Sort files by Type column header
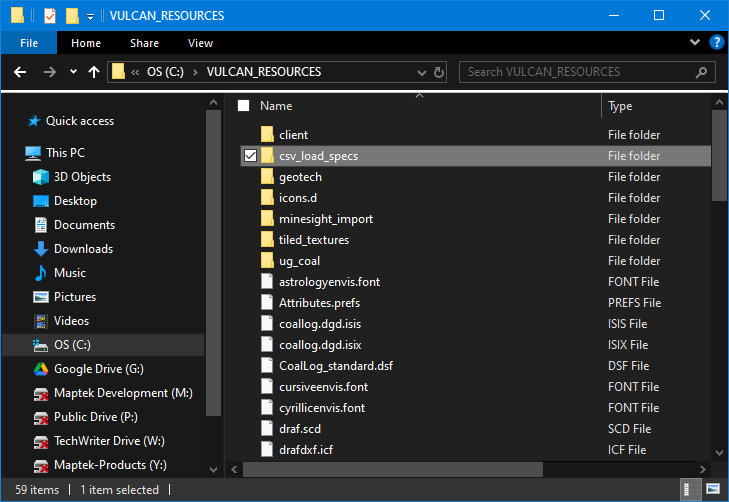Screen dimensions: 729x502 (620, 106)
